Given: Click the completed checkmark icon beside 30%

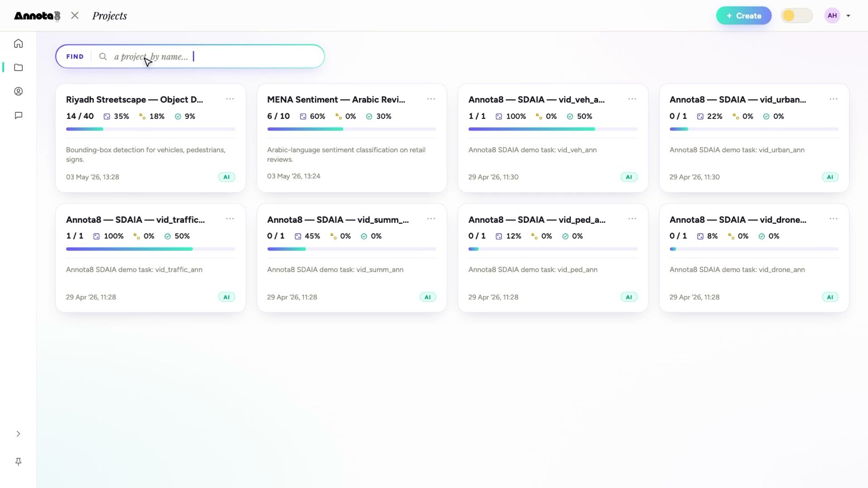Looking at the screenshot, I should (x=369, y=117).
